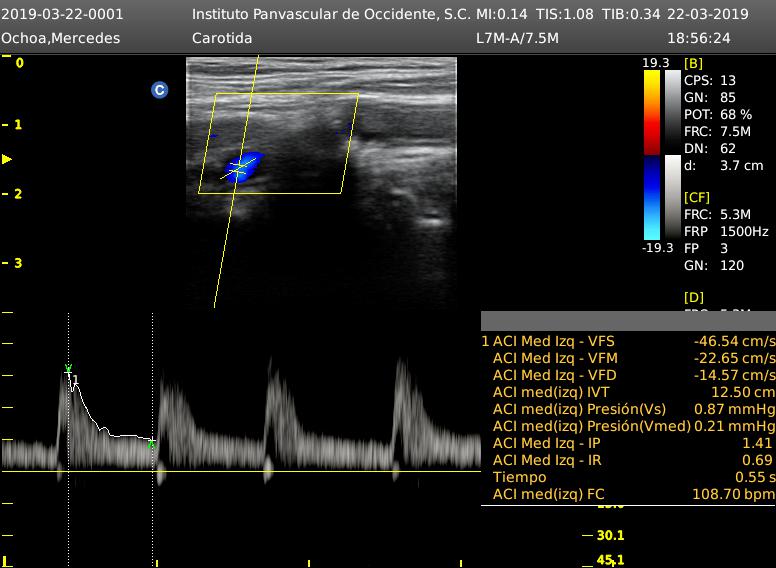
Task: Click the -19.3 color scale minimum label
Action: click(x=657, y=247)
